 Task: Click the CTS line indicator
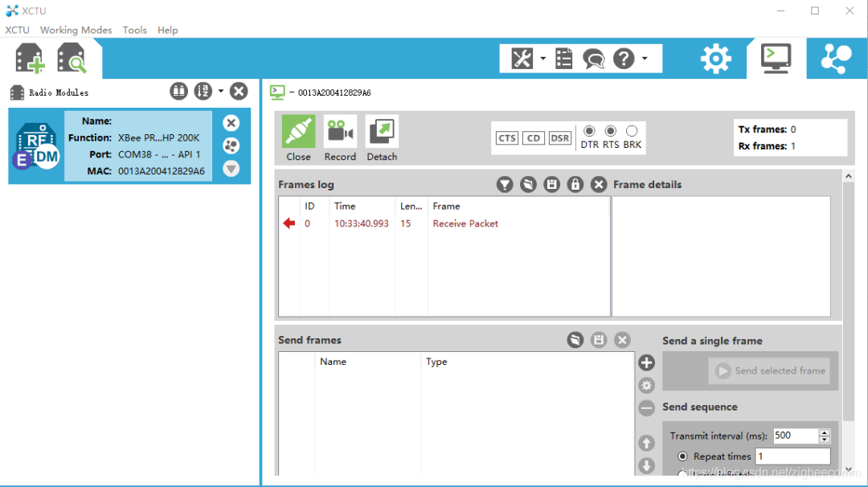(x=506, y=137)
